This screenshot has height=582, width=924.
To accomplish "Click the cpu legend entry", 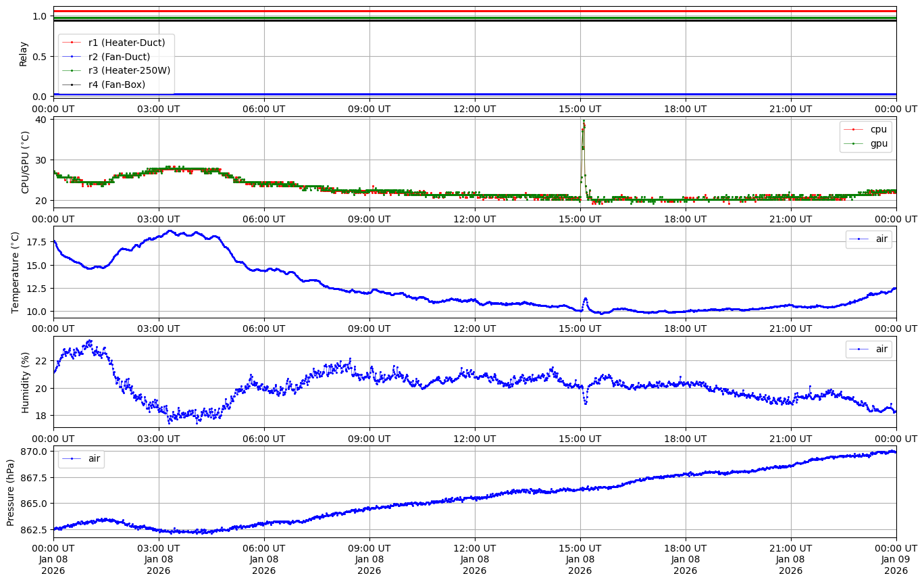I will click(x=878, y=129).
